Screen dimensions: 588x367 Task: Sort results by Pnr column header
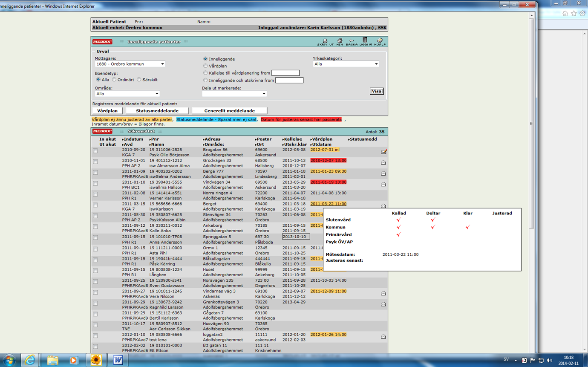[x=154, y=139]
